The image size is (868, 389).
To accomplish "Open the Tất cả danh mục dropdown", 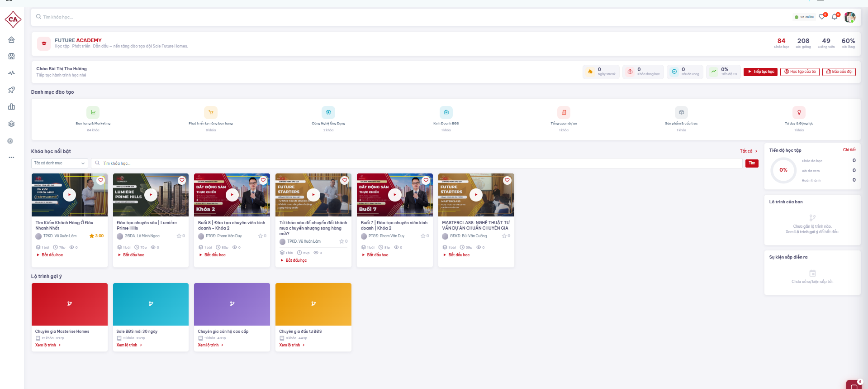I will pyautogui.click(x=60, y=163).
